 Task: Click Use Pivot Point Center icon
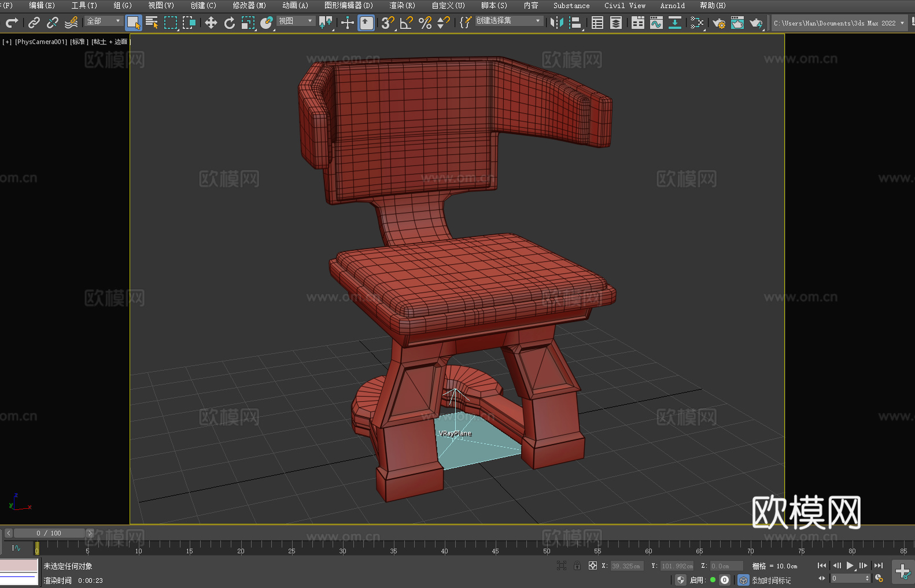(326, 23)
